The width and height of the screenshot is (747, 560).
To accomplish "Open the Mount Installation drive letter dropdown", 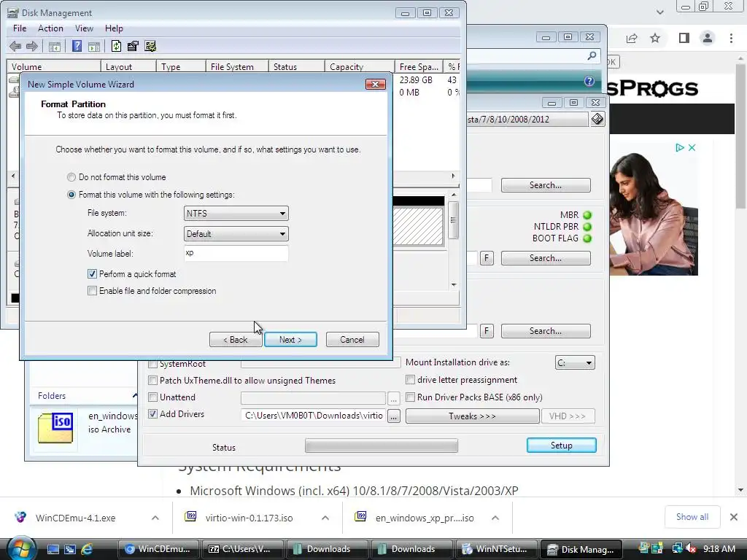I will [x=575, y=363].
